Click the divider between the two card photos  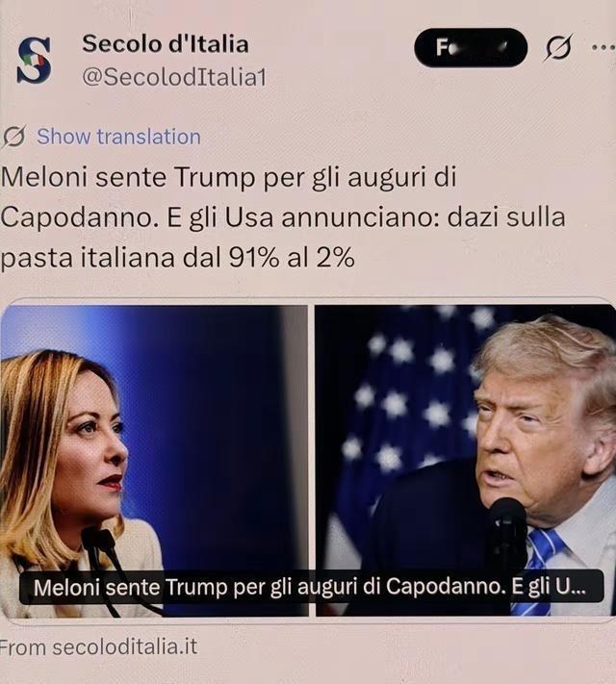[312, 461]
